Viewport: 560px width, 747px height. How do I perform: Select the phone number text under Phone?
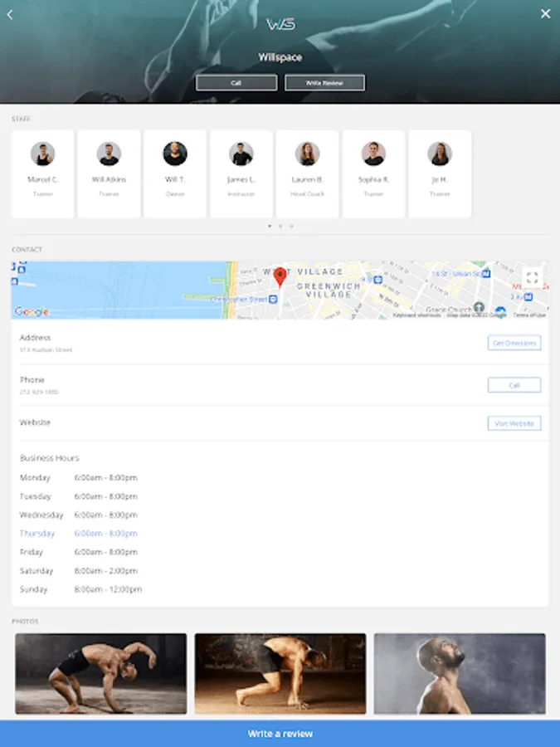[x=39, y=392]
